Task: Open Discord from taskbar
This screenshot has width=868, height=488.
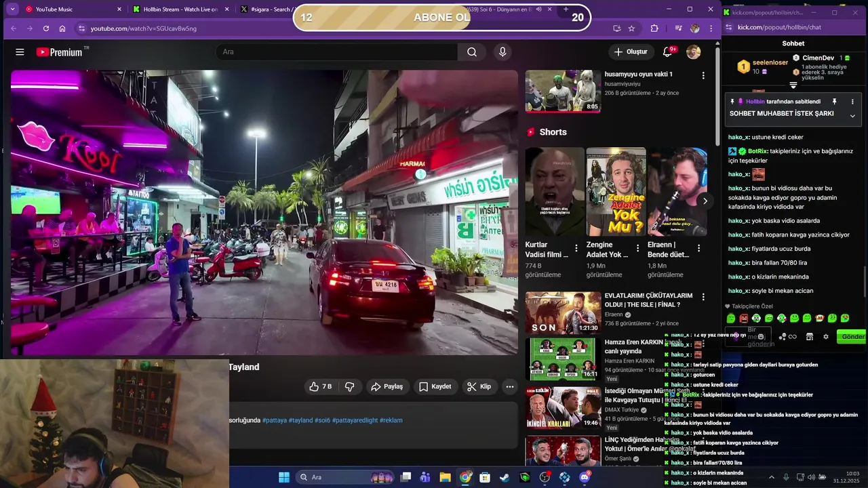Action: point(585,477)
